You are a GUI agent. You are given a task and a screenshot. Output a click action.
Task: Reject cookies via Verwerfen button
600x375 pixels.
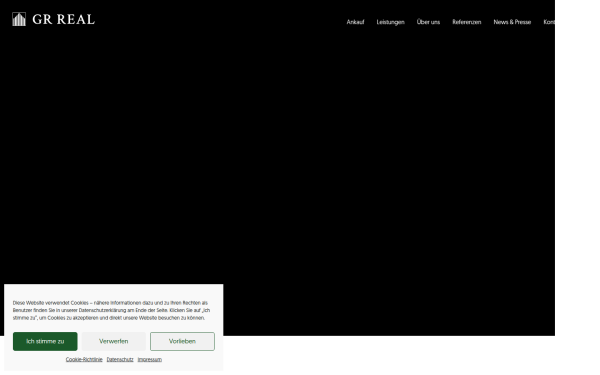point(114,341)
